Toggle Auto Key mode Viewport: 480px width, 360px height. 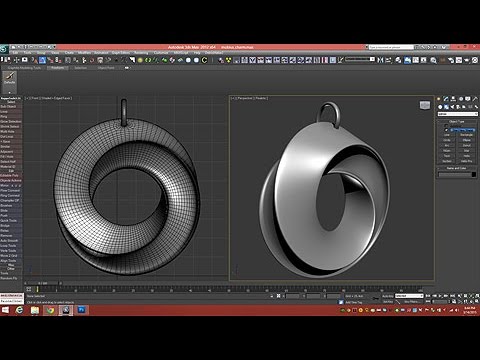click(387, 296)
